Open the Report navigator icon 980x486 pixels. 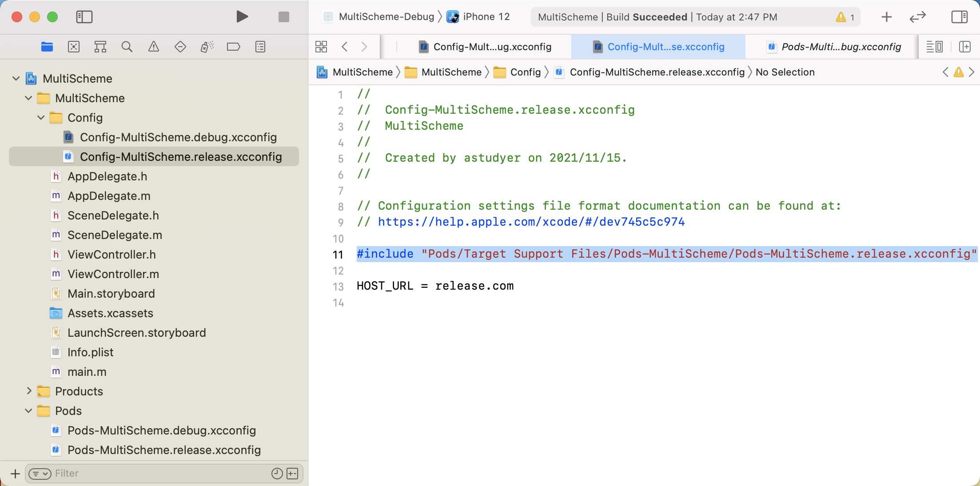click(x=260, y=47)
